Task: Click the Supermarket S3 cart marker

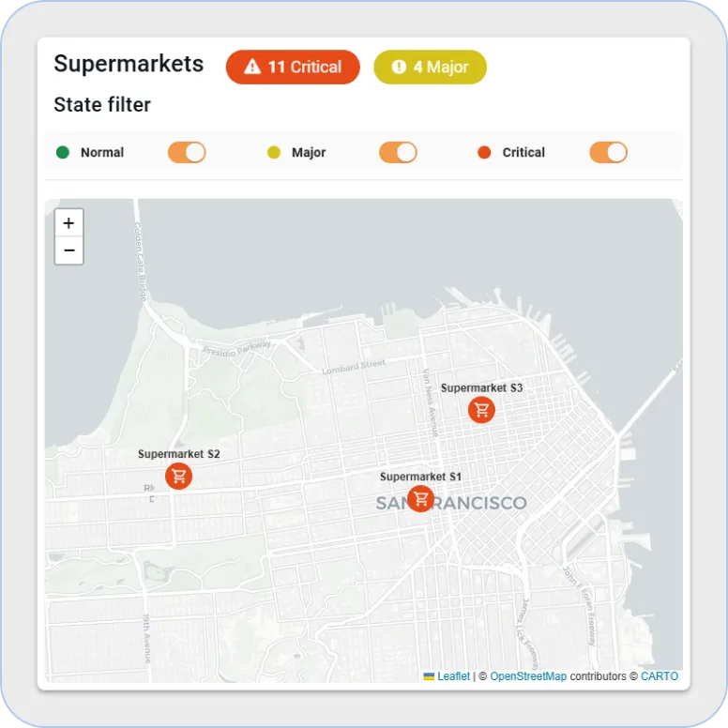Action: (481, 409)
